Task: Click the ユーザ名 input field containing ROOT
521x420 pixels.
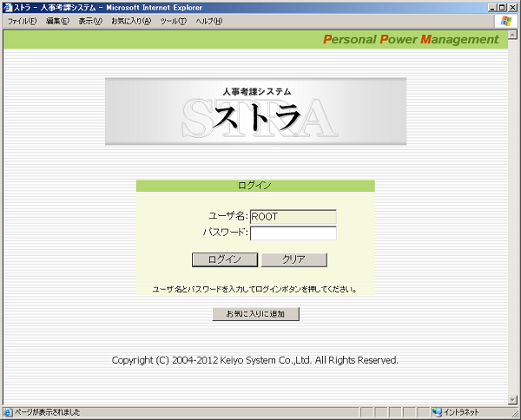Action: tap(293, 217)
